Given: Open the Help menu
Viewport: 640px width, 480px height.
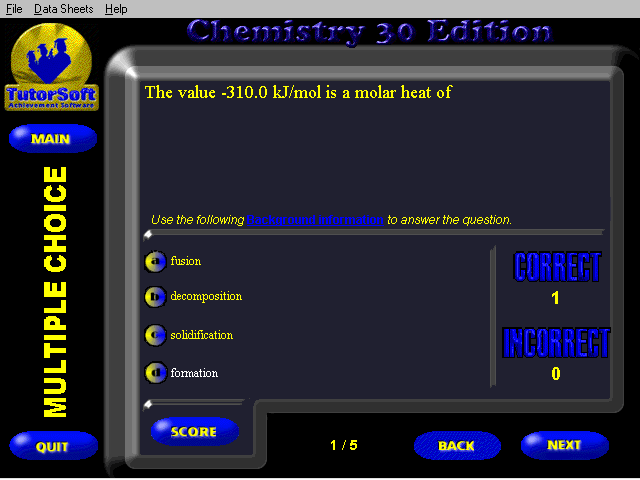Looking at the screenshot, I should coord(116,9).
